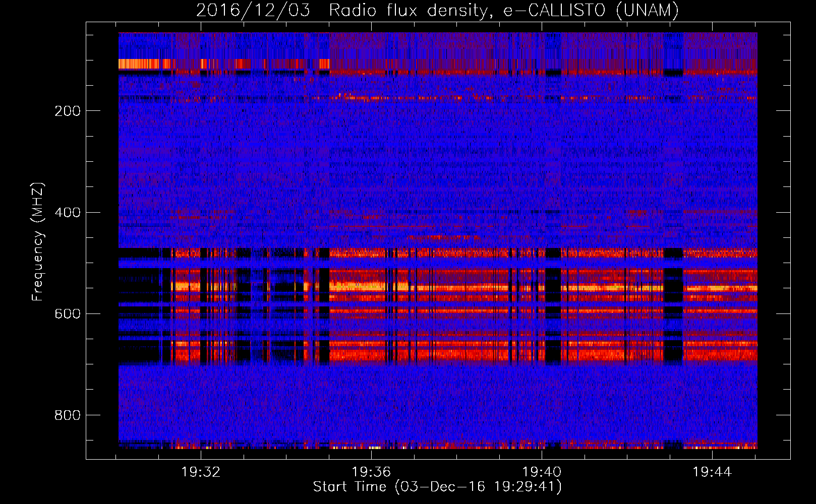816x504 pixels.
Task: Select the 600 frequency tick label
Action: click(x=68, y=314)
